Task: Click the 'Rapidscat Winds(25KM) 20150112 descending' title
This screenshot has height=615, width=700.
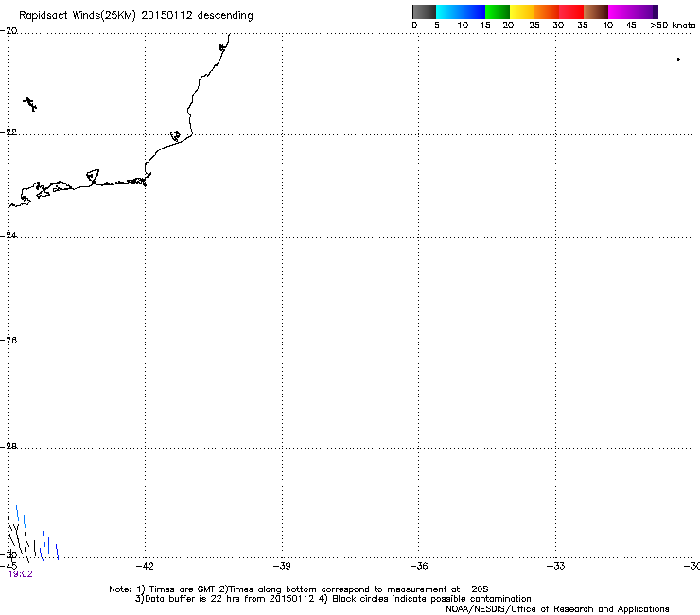Action: coord(135,16)
